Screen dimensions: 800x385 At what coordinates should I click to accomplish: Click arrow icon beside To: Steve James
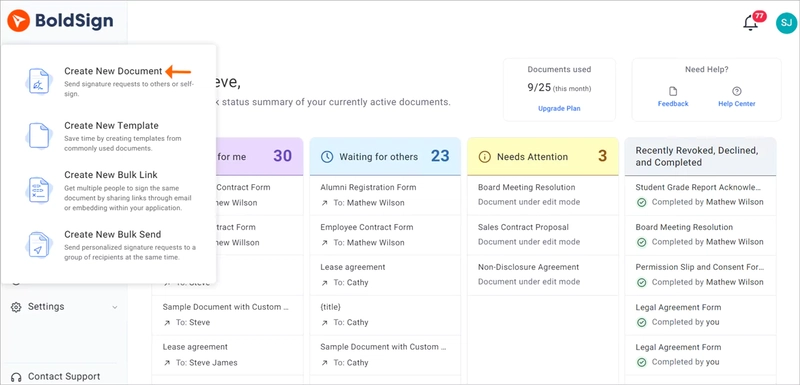point(167,363)
